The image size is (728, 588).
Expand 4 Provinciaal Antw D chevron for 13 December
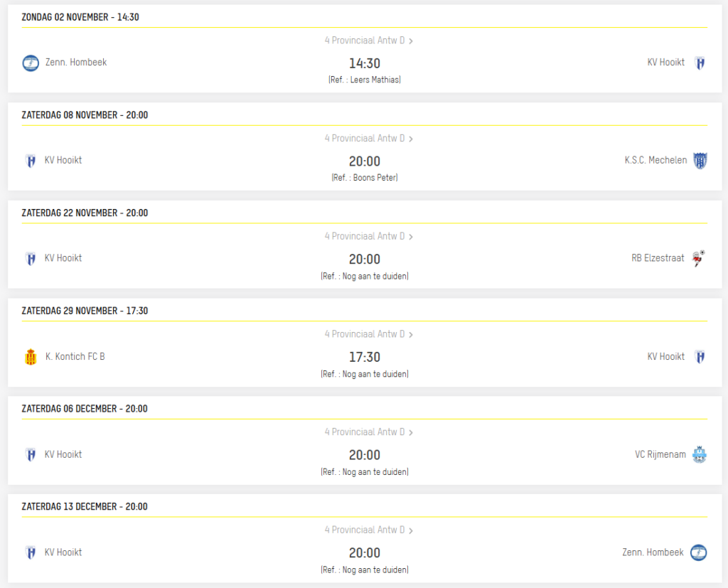tap(411, 530)
